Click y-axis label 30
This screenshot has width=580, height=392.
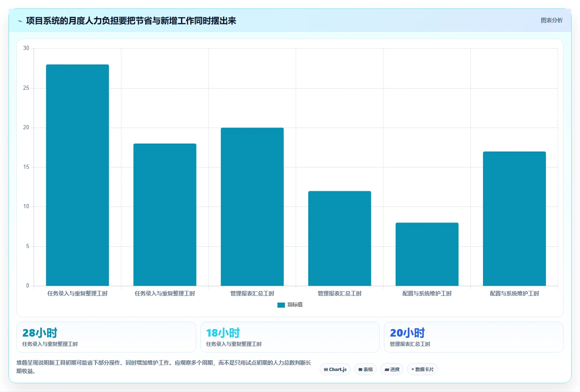26,48
